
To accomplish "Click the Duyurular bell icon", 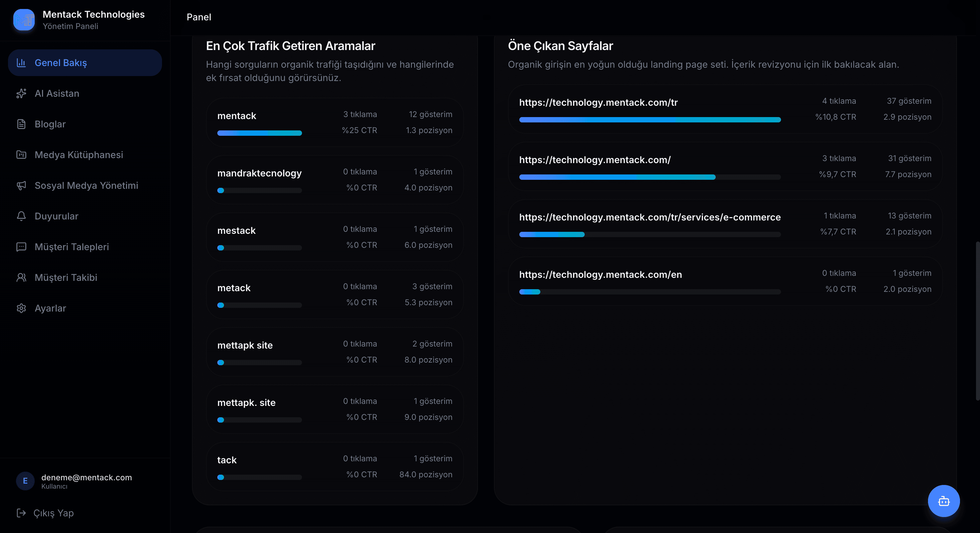I will tap(21, 216).
